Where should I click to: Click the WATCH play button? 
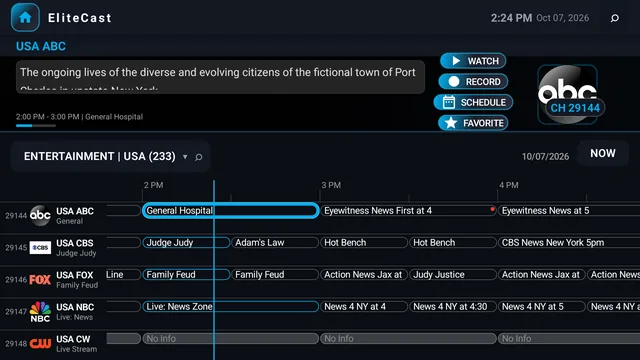pyautogui.click(x=473, y=61)
